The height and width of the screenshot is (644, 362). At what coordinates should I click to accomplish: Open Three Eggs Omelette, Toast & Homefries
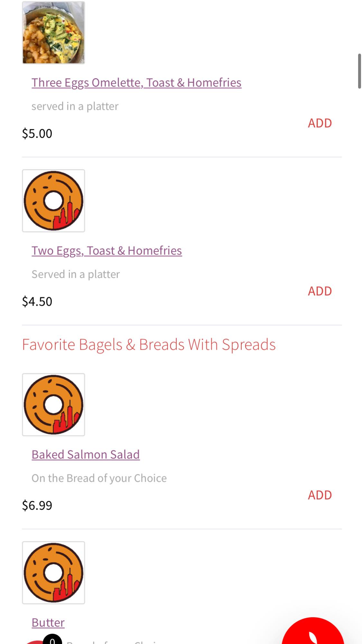136,83
